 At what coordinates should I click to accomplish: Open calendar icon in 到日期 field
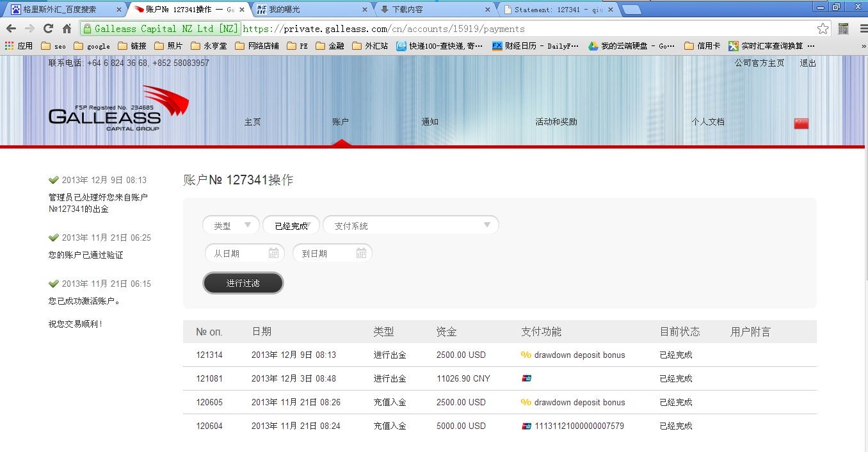point(361,253)
